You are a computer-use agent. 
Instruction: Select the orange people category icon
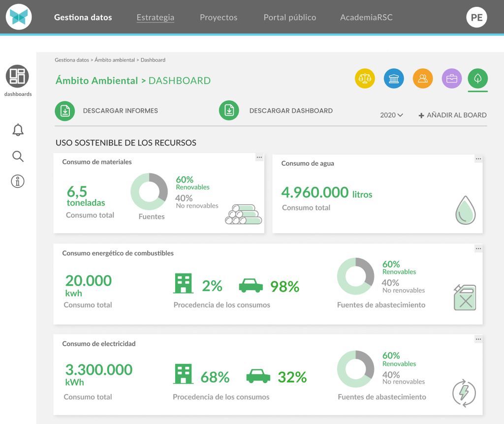[422, 78]
